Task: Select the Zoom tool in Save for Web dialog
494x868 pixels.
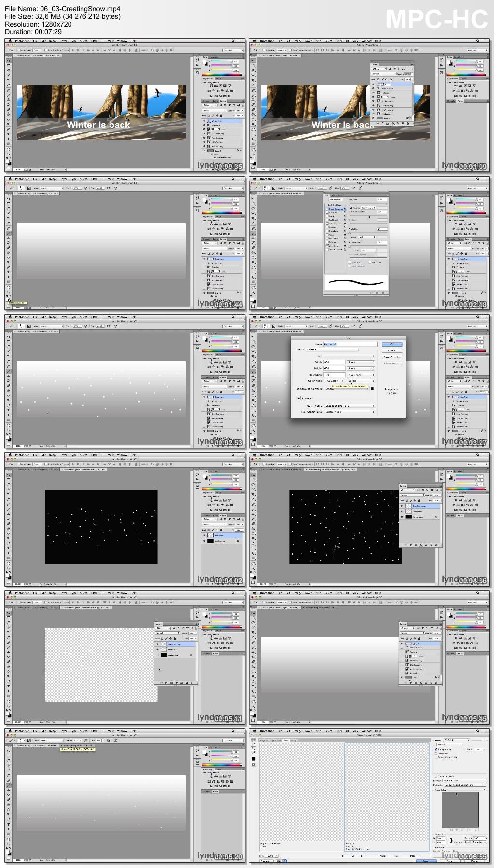Action: 254,748
